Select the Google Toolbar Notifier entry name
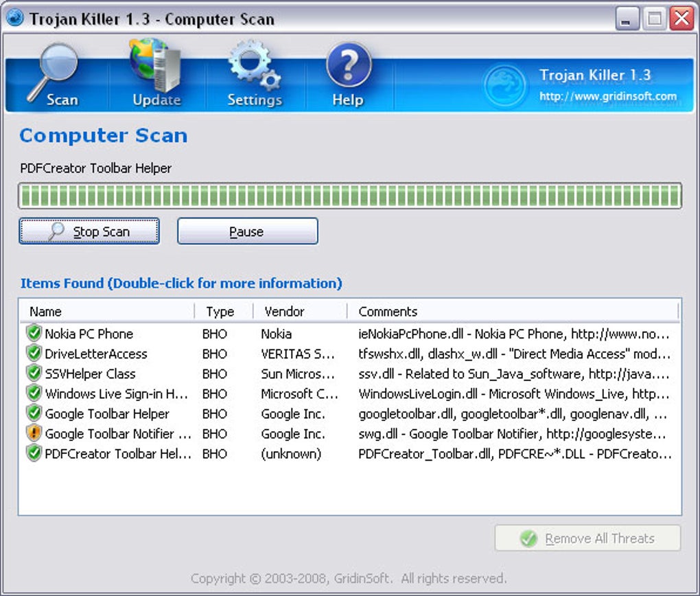700x596 pixels. (x=118, y=433)
